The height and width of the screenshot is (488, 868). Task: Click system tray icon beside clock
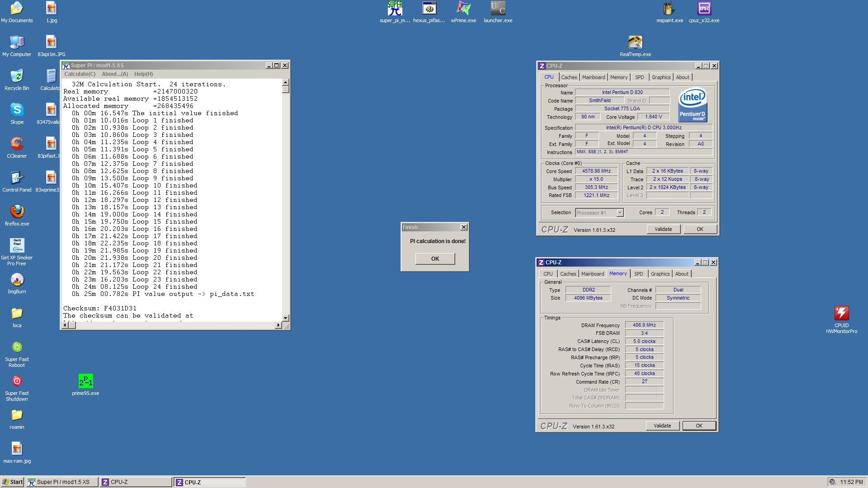pos(832,482)
